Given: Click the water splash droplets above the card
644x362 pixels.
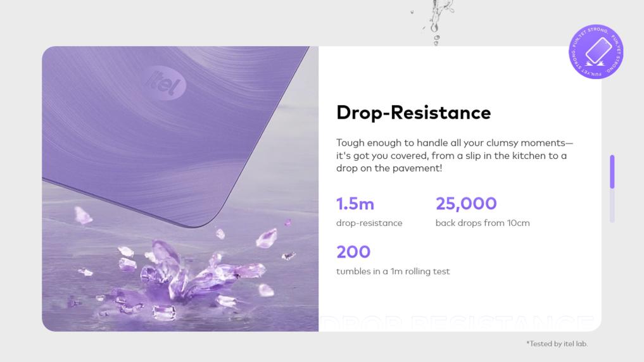Looking at the screenshot, I should point(435,22).
